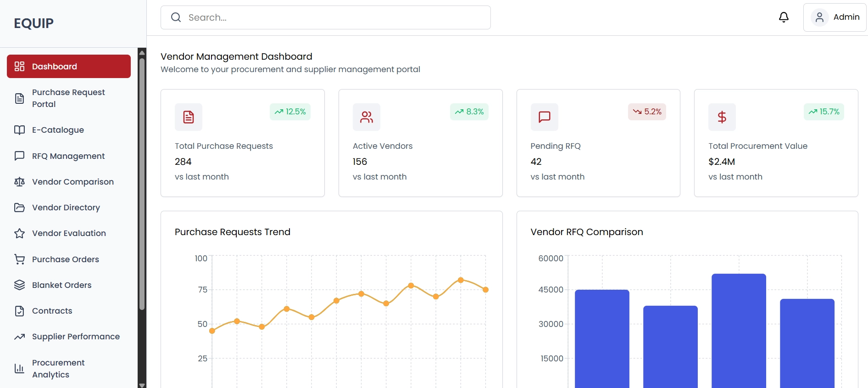Go to Procurement Analytics
The width and height of the screenshot is (868, 388).
(x=69, y=369)
